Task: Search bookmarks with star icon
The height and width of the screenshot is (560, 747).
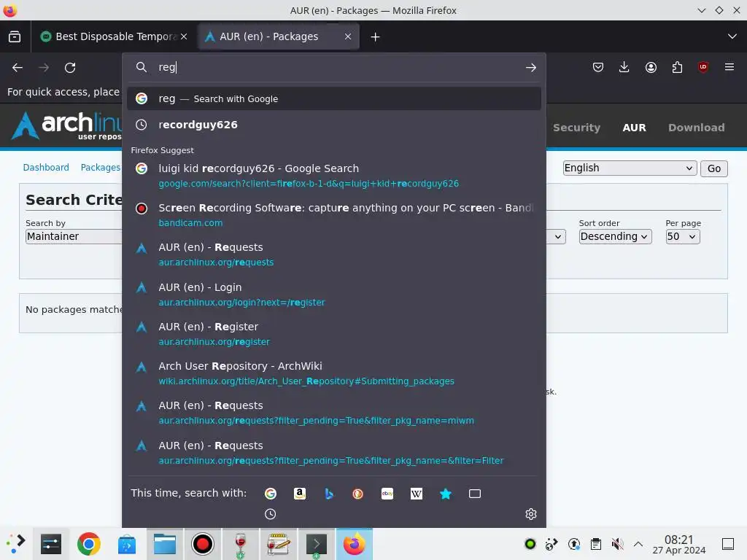Action: 446,494
